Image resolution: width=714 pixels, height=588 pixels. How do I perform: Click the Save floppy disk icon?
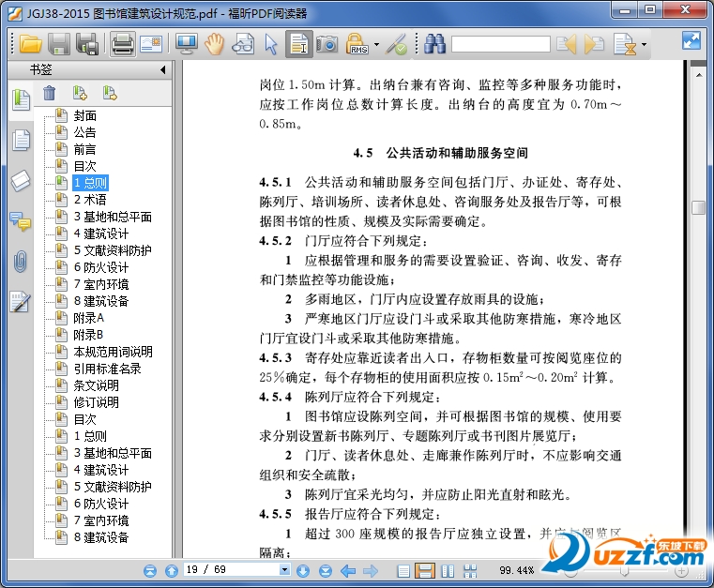click(x=59, y=45)
